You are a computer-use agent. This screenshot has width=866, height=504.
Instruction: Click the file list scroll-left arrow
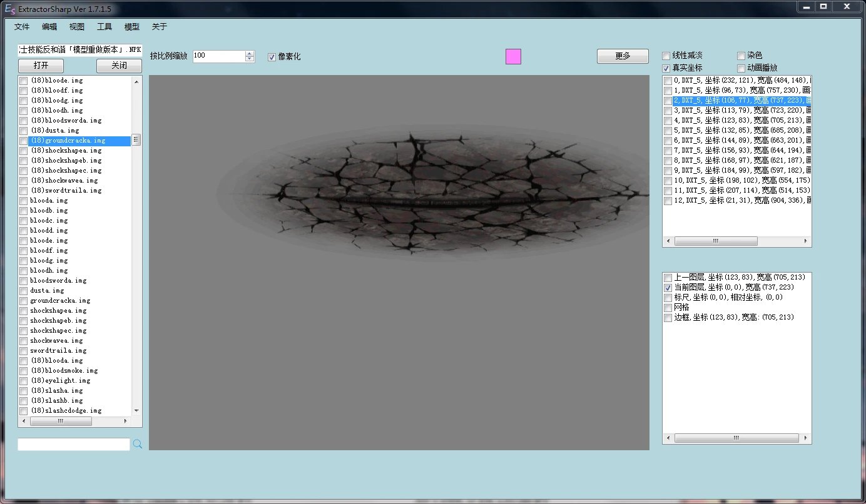(x=24, y=421)
